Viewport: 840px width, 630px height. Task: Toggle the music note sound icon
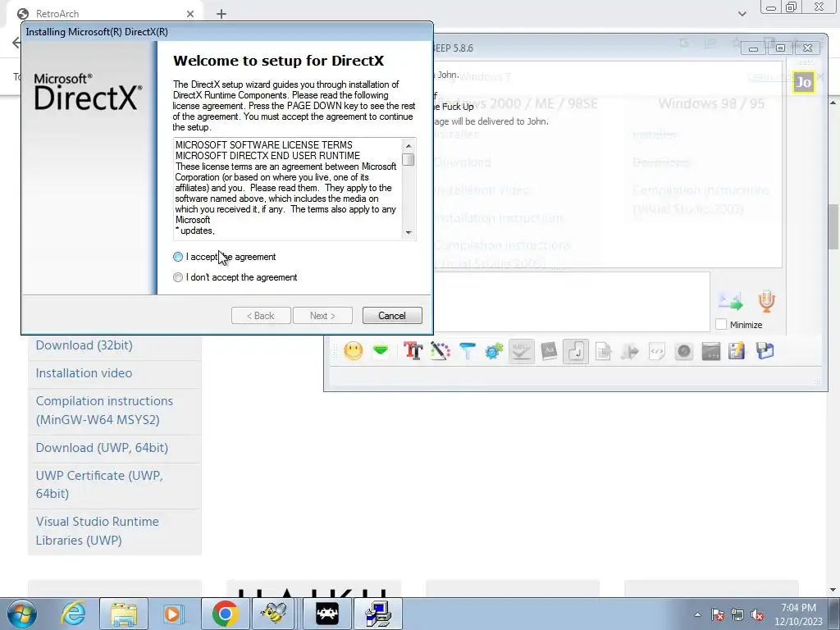tap(576, 351)
